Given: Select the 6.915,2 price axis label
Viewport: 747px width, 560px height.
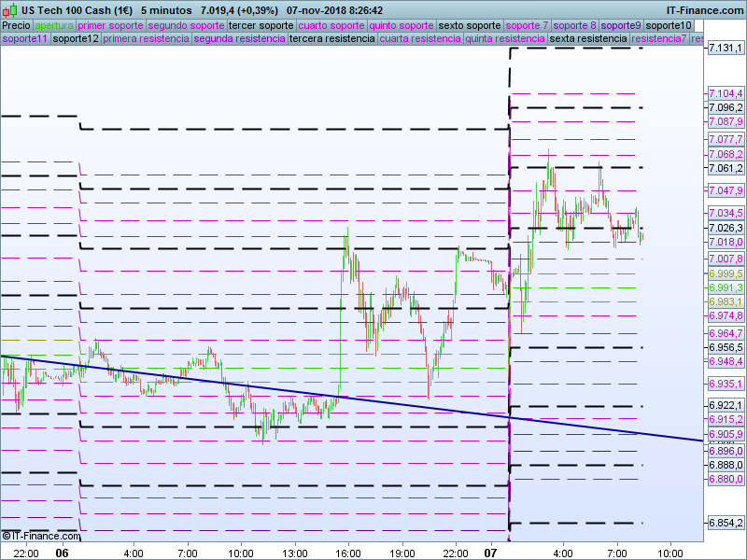Looking at the screenshot, I should (x=726, y=419).
